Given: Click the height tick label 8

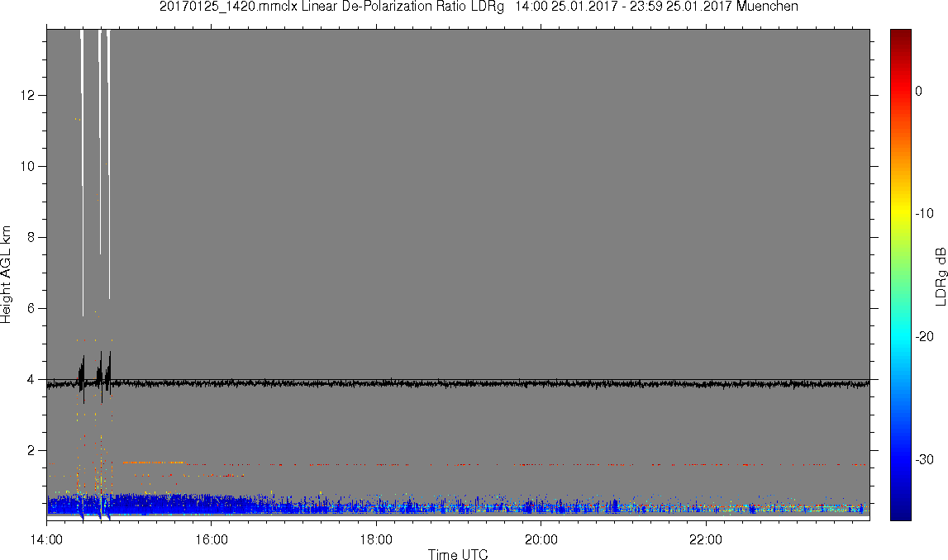Looking at the screenshot, I should coord(31,237).
